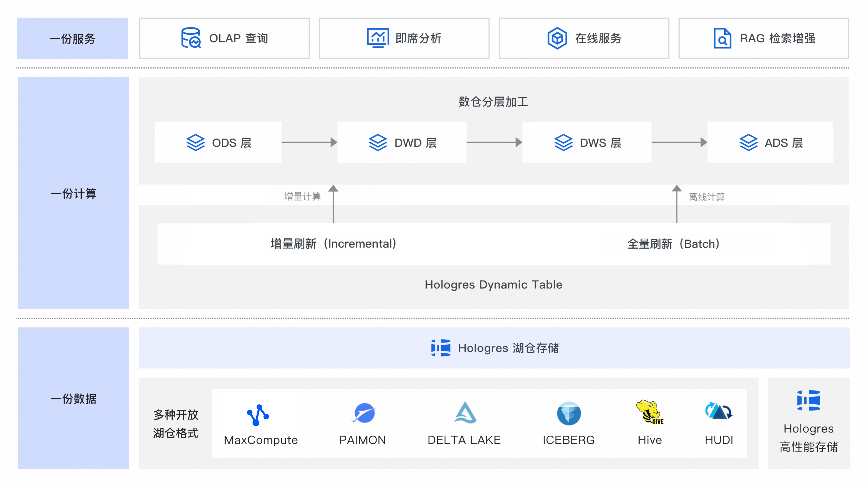Click the ADS 层 label
This screenshot has width=868, height=487.
click(x=784, y=142)
